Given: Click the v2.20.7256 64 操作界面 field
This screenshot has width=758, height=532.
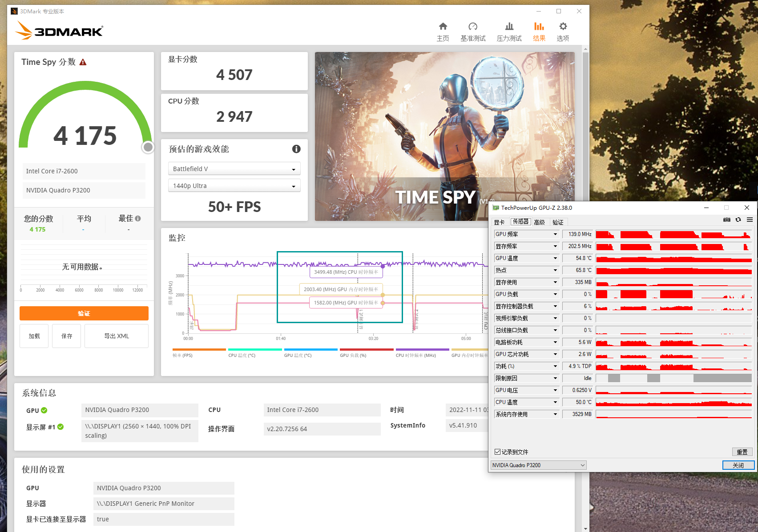Looking at the screenshot, I should (x=322, y=429).
